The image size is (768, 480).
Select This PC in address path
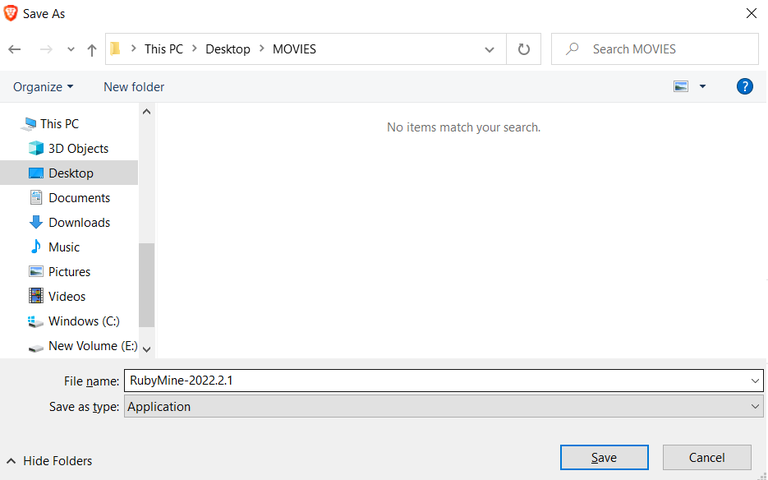click(164, 49)
